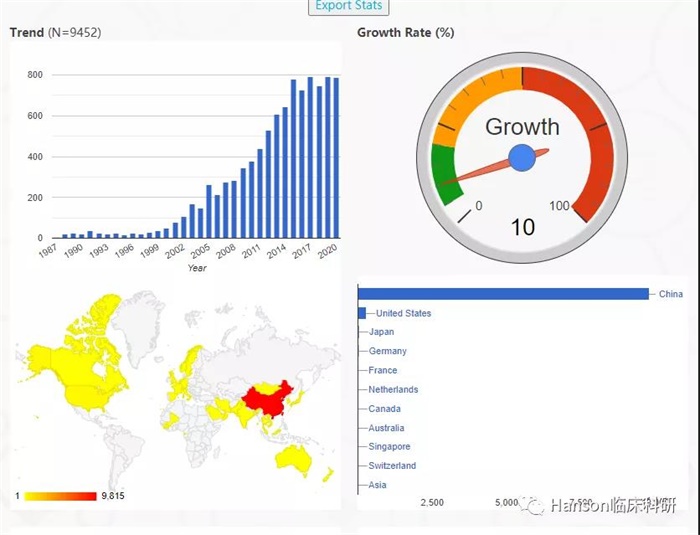Click the Canada country label

click(384, 409)
